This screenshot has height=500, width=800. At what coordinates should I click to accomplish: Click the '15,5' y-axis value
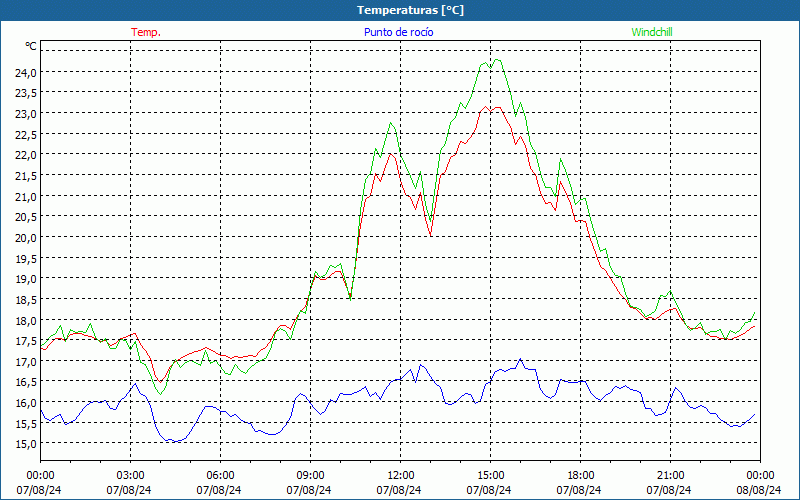[x=26, y=423]
